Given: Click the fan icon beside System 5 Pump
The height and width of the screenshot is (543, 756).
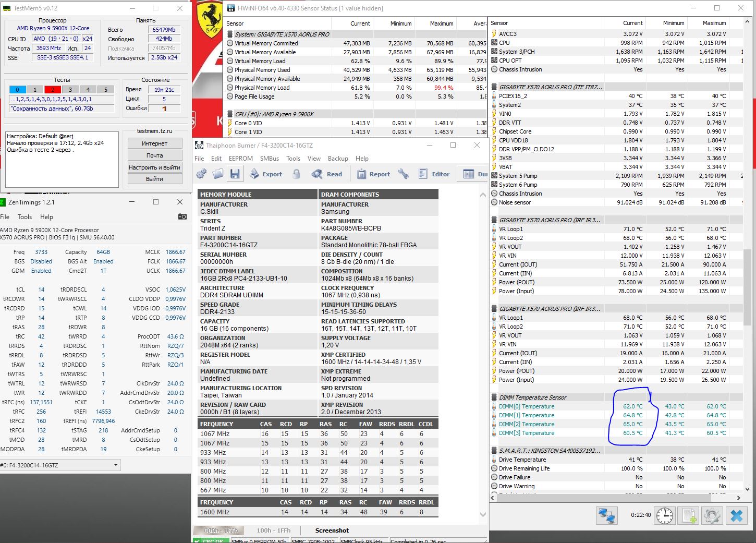Looking at the screenshot, I should click(x=494, y=176).
